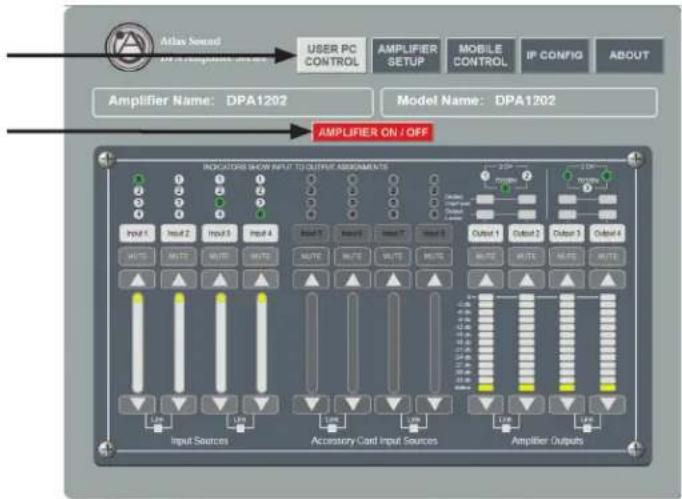Click the Output 1 label button

click(x=485, y=234)
